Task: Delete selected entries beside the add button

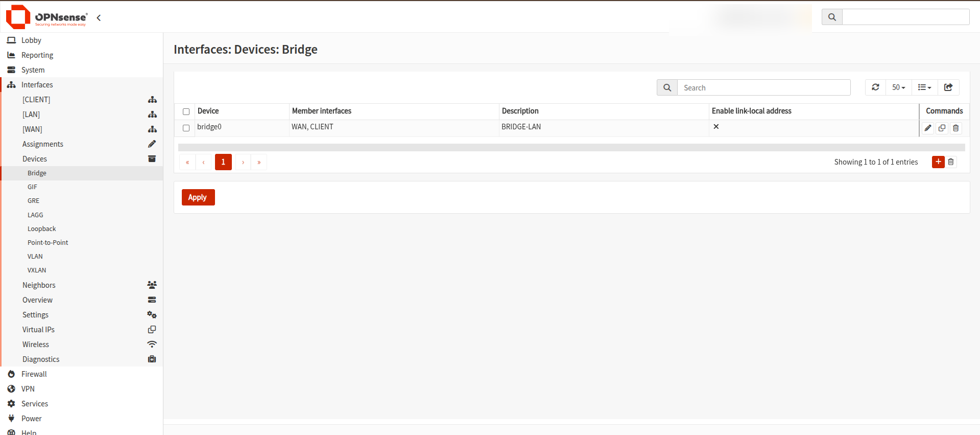Action: 951,162
